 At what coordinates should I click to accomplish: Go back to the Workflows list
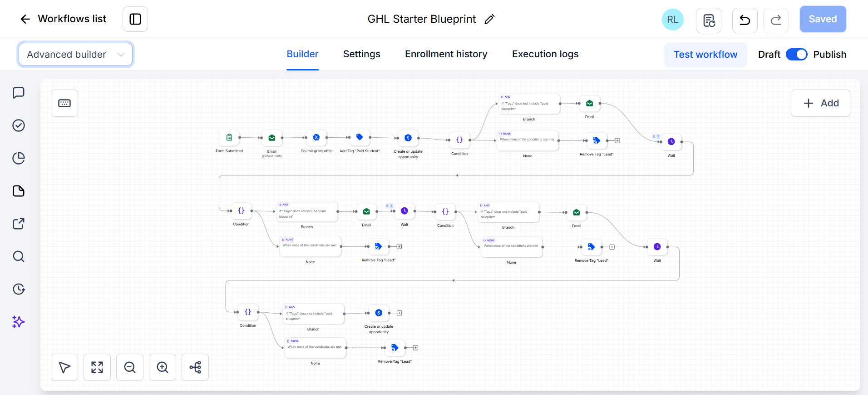[64, 19]
